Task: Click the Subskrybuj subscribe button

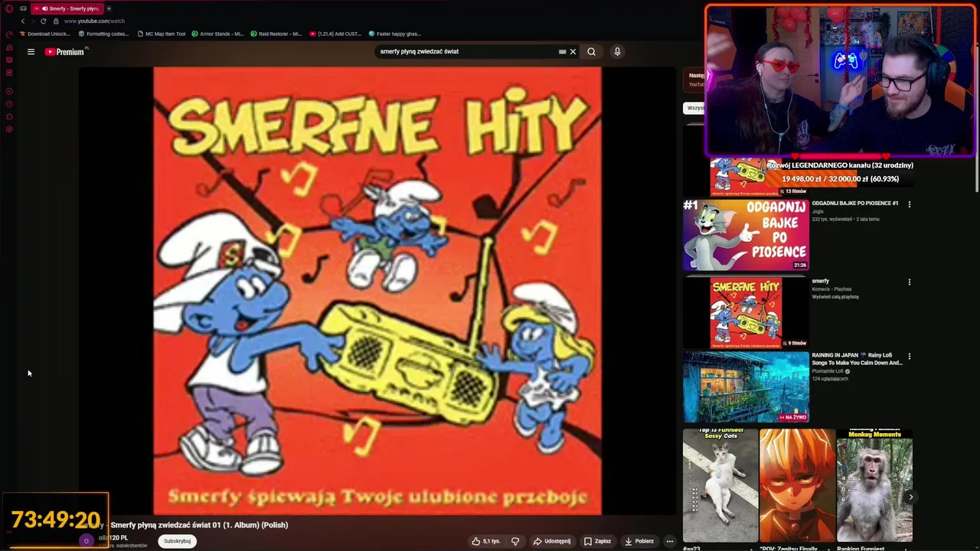Action: coord(177,541)
